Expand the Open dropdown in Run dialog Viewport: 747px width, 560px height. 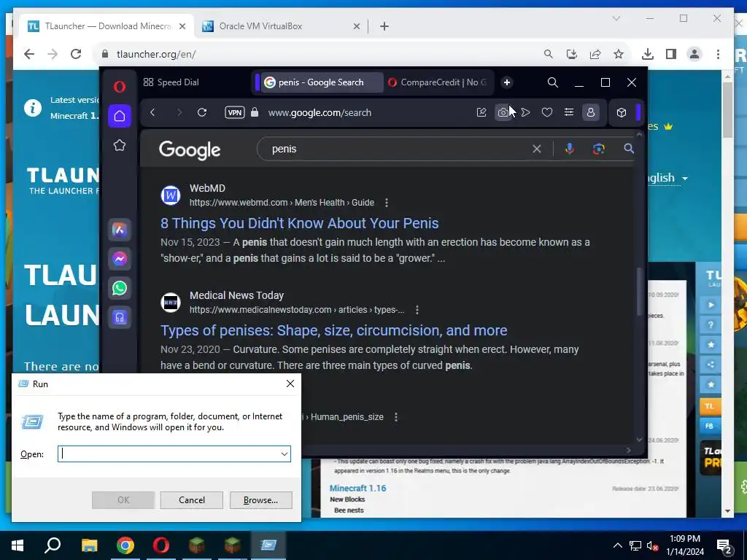[285, 454]
